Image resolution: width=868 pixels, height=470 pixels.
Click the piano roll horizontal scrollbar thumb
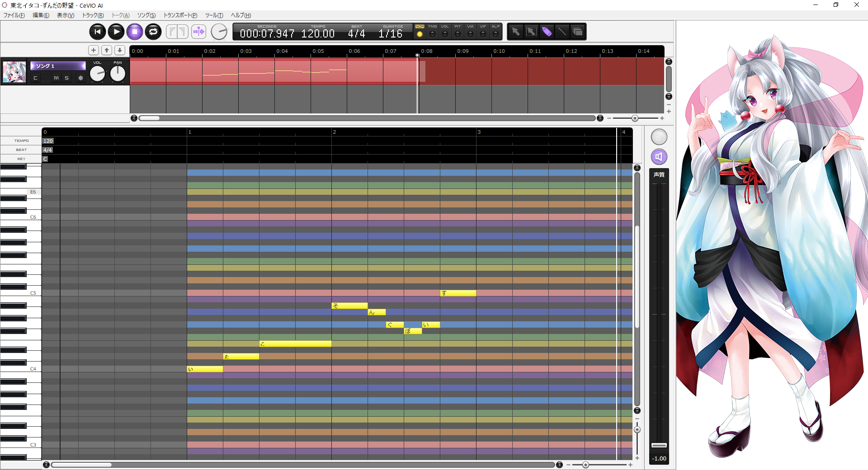pos(81,465)
